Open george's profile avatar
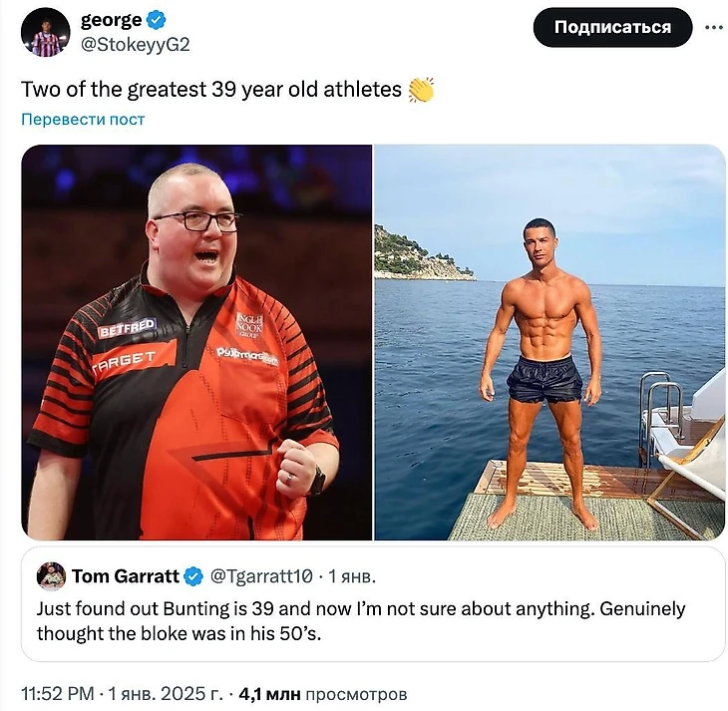The width and height of the screenshot is (728, 711). point(45,33)
